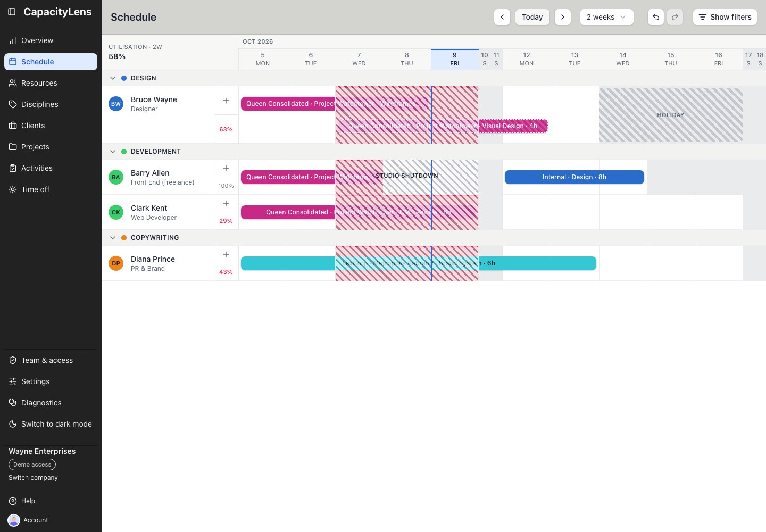This screenshot has height=532, width=766.
Task: Switch to dark mode
Action: pos(51,424)
